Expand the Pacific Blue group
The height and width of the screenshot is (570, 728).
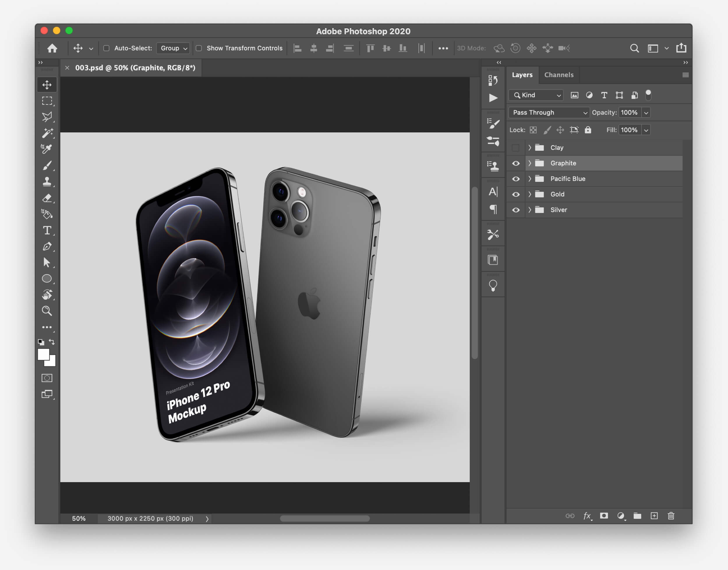530,179
